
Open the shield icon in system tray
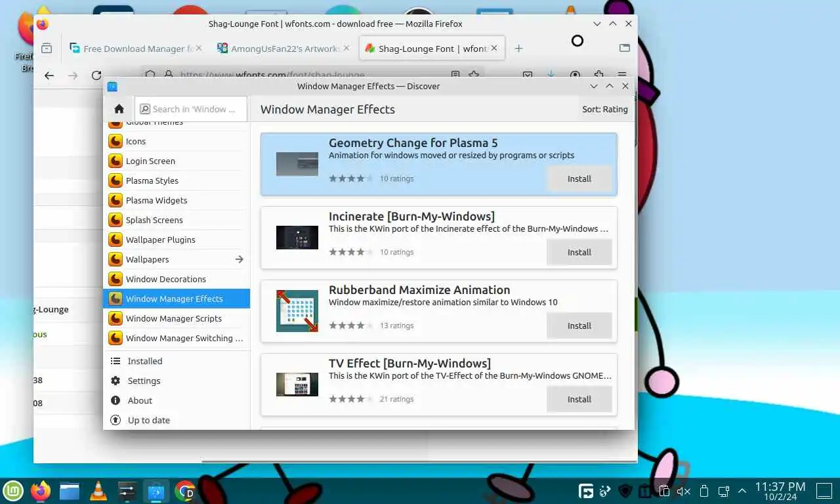(x=625, y=491)
